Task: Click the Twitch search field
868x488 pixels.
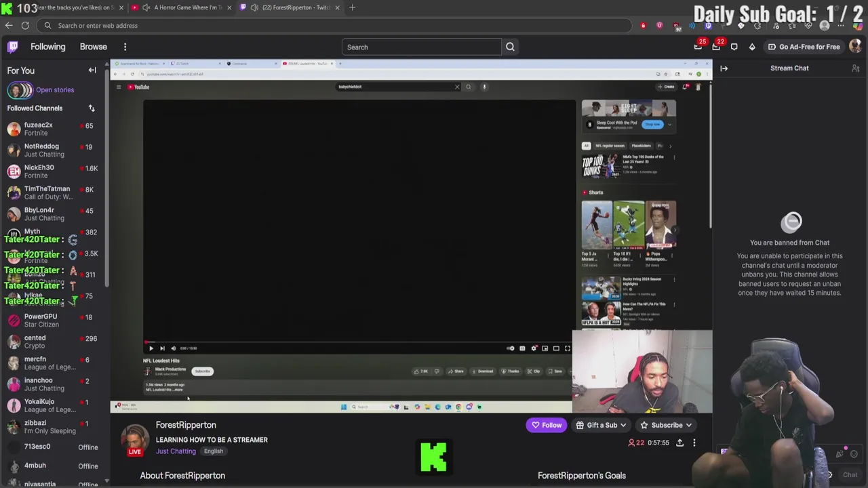Action: [x=422, y=47]
